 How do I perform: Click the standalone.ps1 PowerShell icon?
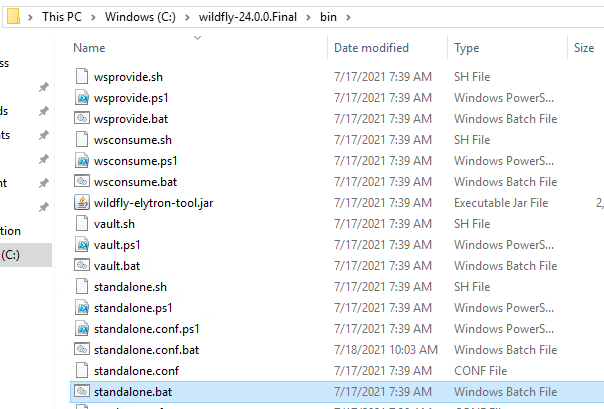[x=82, y=307]
